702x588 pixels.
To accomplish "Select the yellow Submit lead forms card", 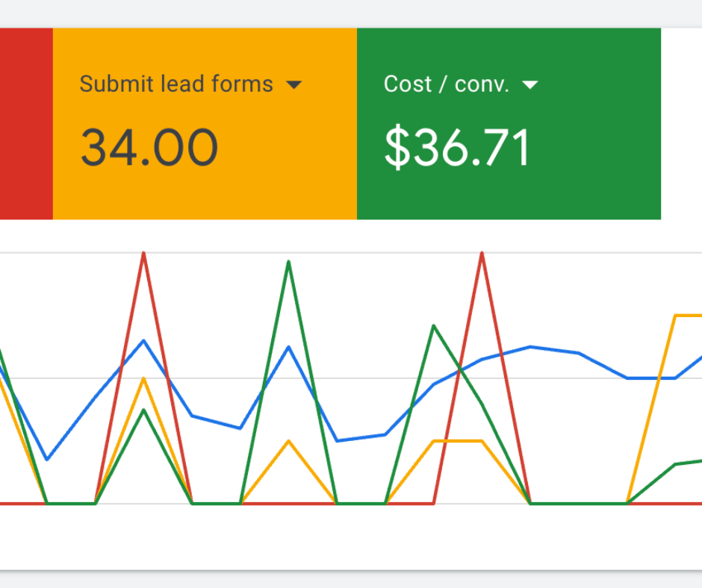I will coord(205,123).
